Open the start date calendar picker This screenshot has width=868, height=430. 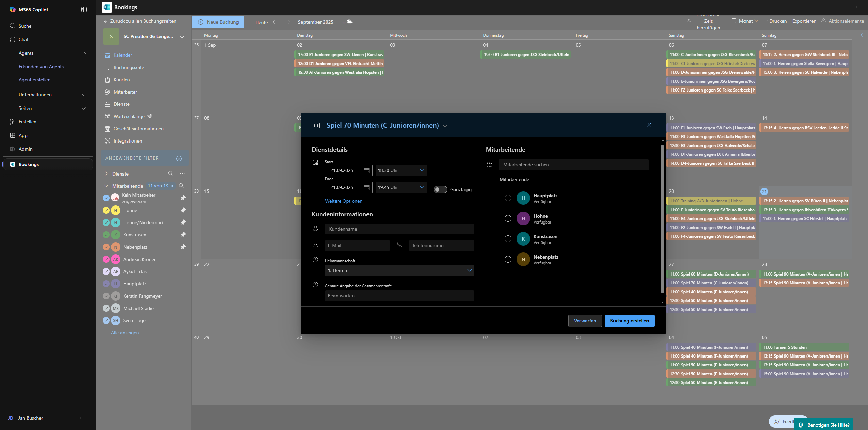366,170
